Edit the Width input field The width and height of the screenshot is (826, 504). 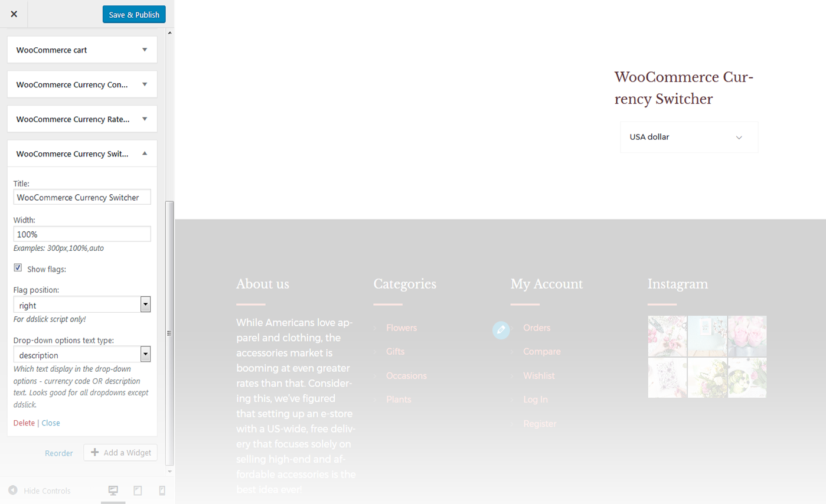pos(82,234)
